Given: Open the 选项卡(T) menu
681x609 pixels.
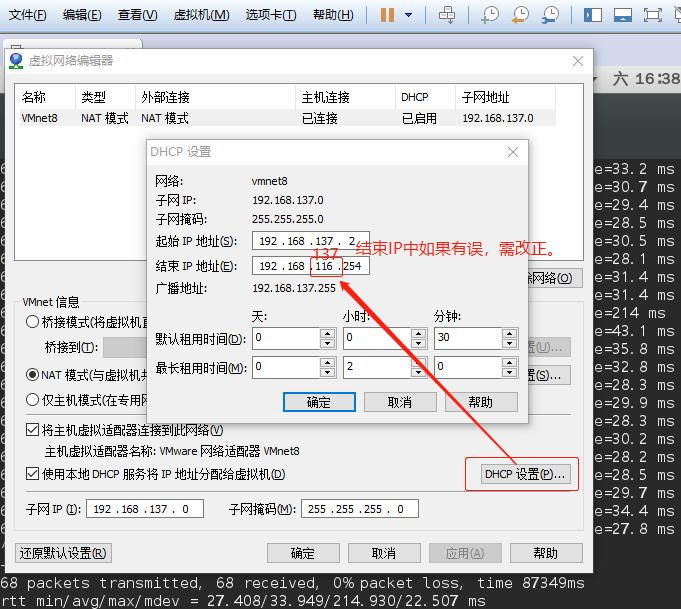Looking at the screenshot, I should coord(271,15).
